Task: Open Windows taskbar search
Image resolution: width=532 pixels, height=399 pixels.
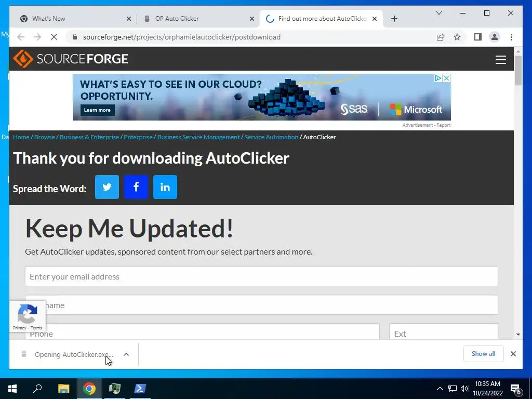Action: click(37, 389)
